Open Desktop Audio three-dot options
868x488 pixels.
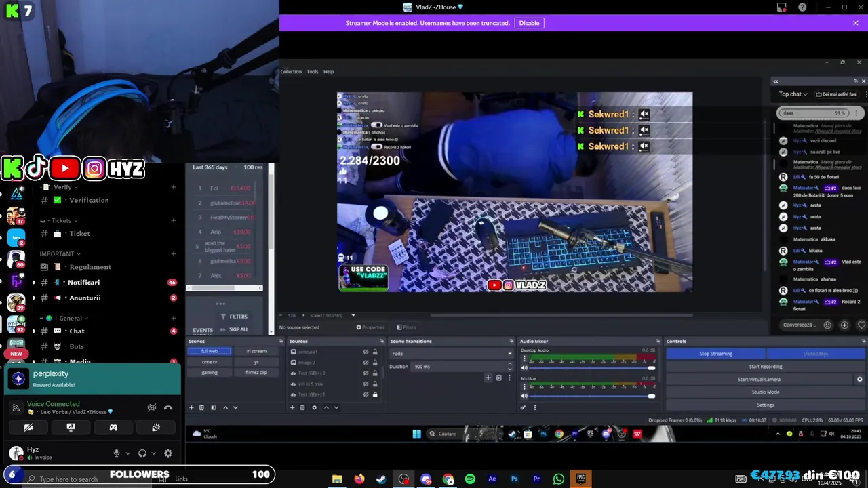coord(524,359)
